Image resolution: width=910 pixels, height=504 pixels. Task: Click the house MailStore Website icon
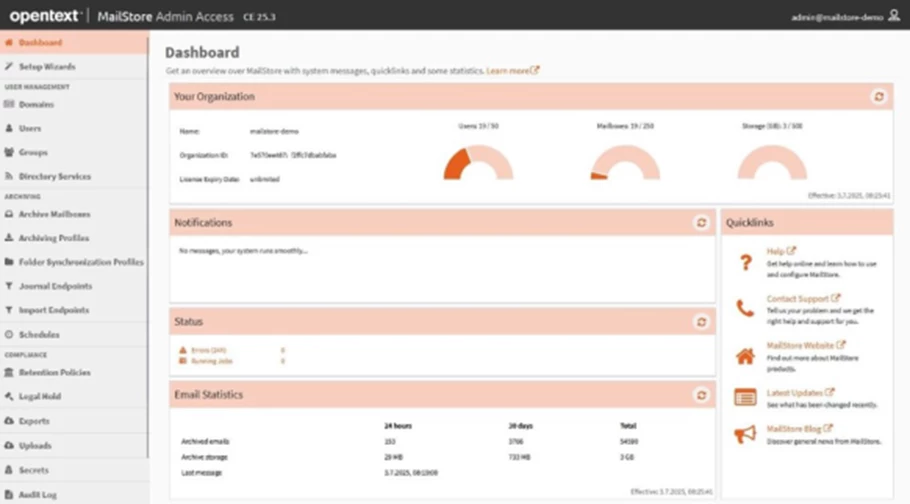(745, 356)
